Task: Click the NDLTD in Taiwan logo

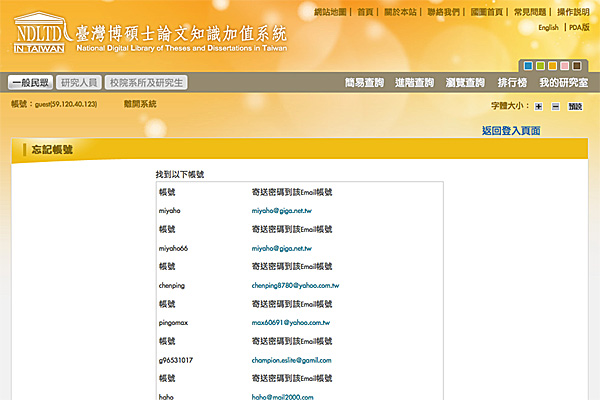Action: (x=37, y=33)
